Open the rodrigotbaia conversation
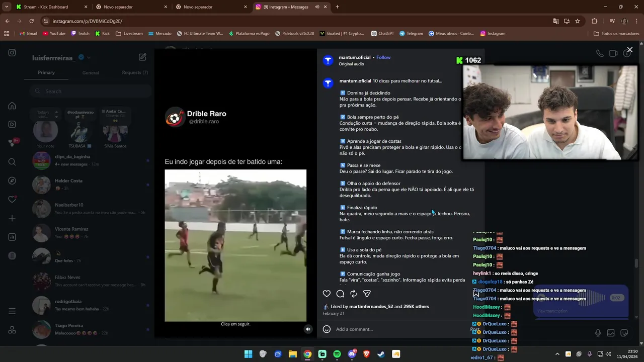This screenshot has width=644, height=362. coord(91,305)
